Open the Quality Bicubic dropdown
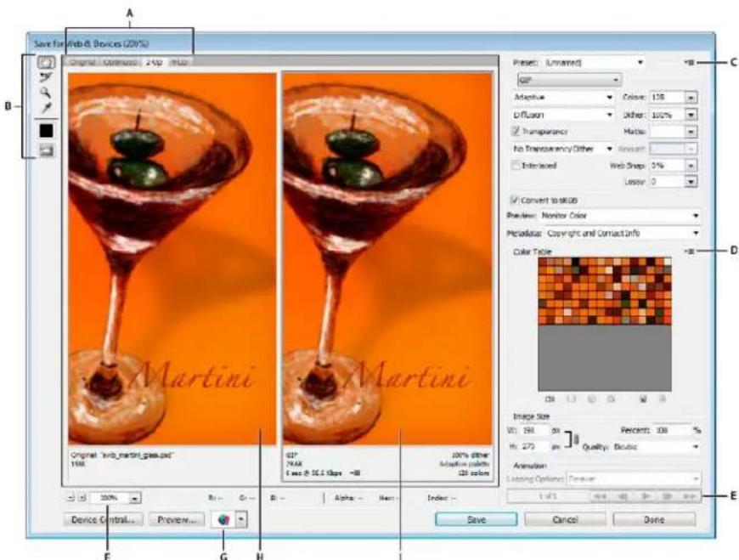The width and height of the screenshot is (739, 560). (x=656, y=446)
